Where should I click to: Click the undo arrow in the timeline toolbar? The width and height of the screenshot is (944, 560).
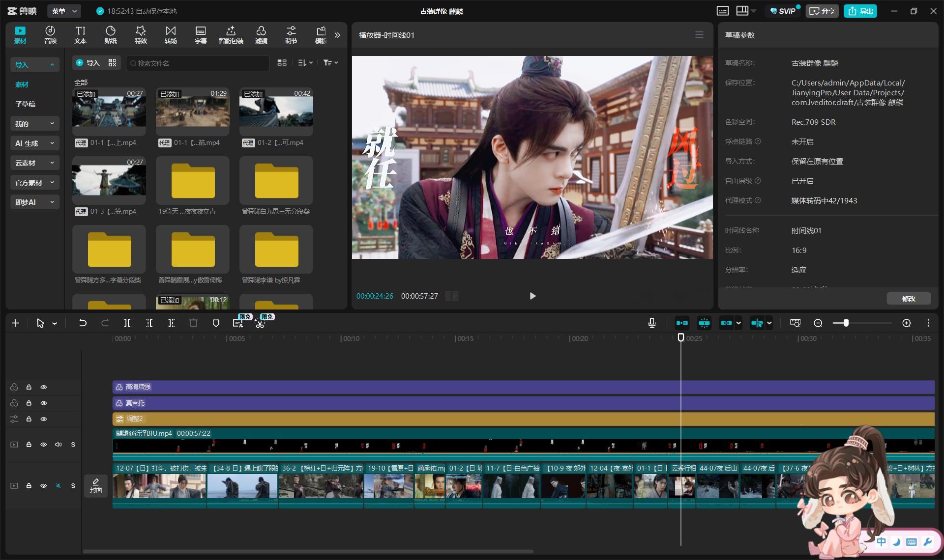(x=83, y=323)
